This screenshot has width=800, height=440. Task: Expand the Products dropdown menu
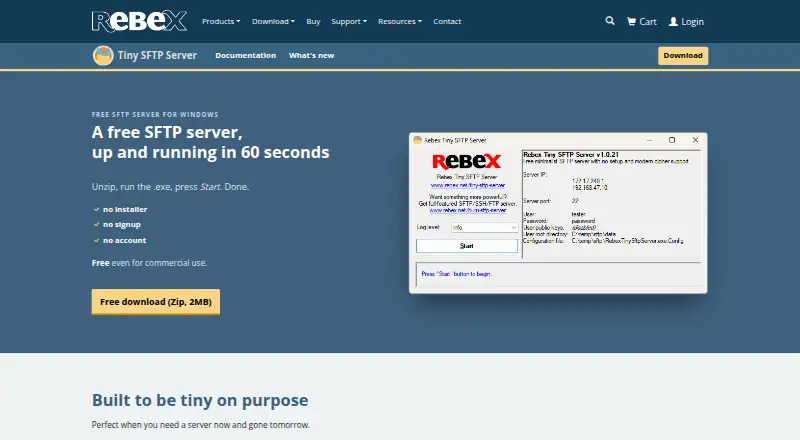point(221,21)
